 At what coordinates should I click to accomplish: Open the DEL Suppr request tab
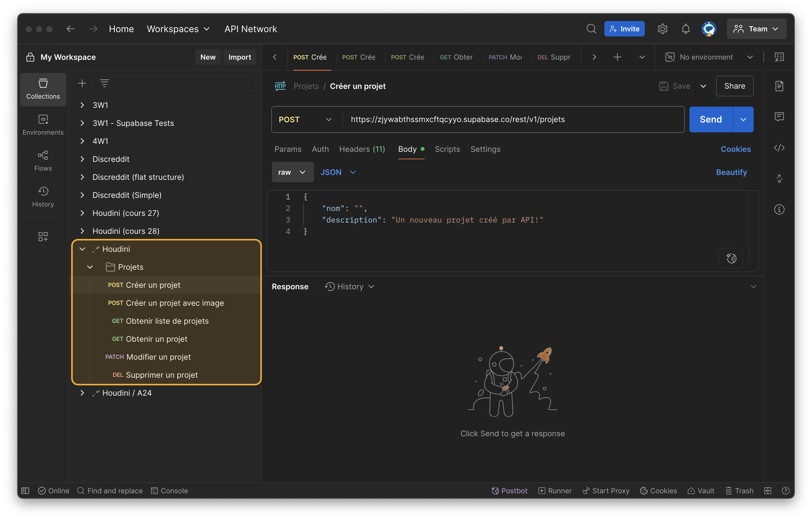(553, 57)
